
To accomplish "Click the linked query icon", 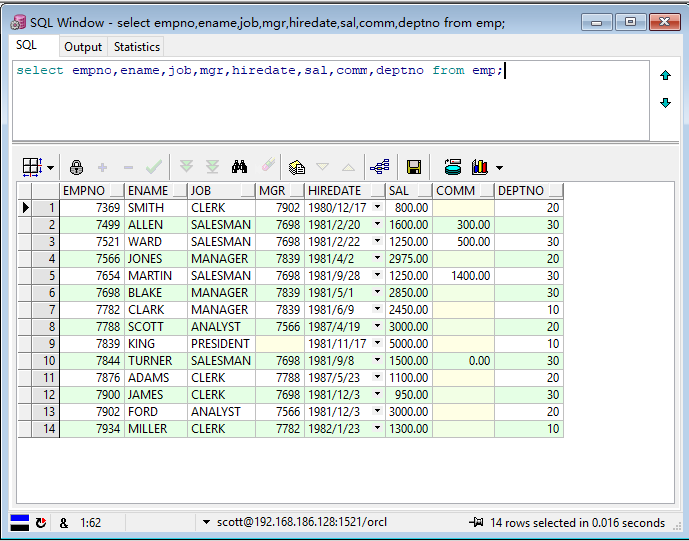I will pos(380,167).
